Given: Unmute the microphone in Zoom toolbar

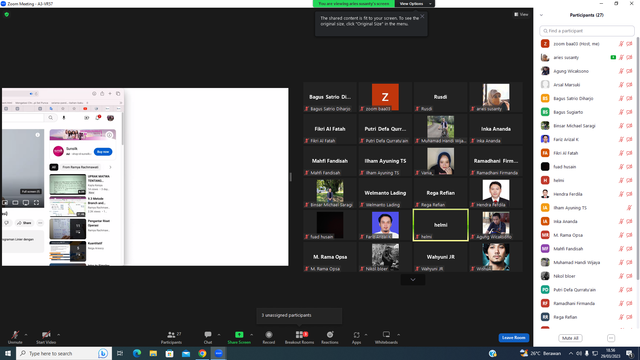Looking at the screenshot, I should click(x=15, y=337).
